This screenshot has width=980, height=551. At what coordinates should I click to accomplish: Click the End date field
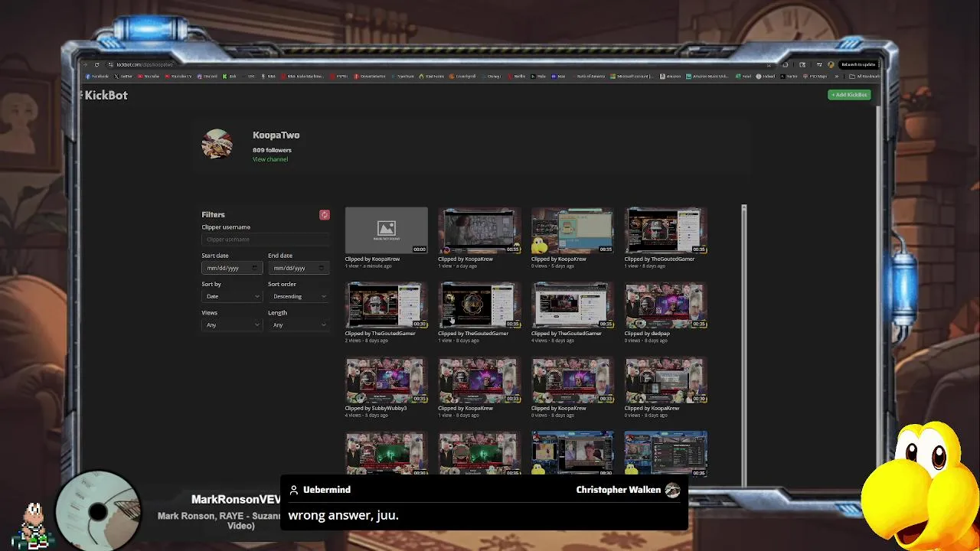(299, 268)
